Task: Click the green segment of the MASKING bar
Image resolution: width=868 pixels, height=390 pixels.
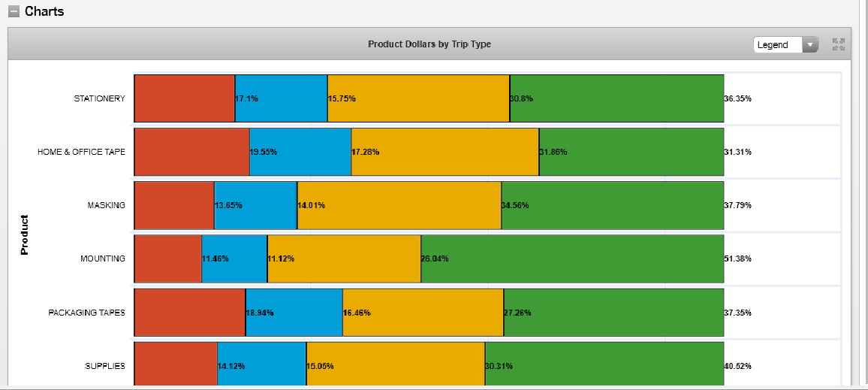Action: pyautogui.click(x=613, y=205)
